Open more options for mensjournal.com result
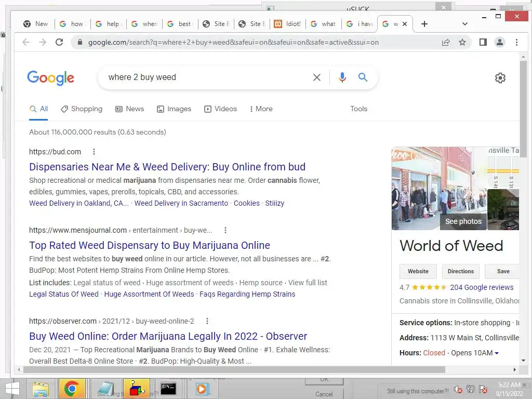Viewport: 532px width, 399px height. 225,230
